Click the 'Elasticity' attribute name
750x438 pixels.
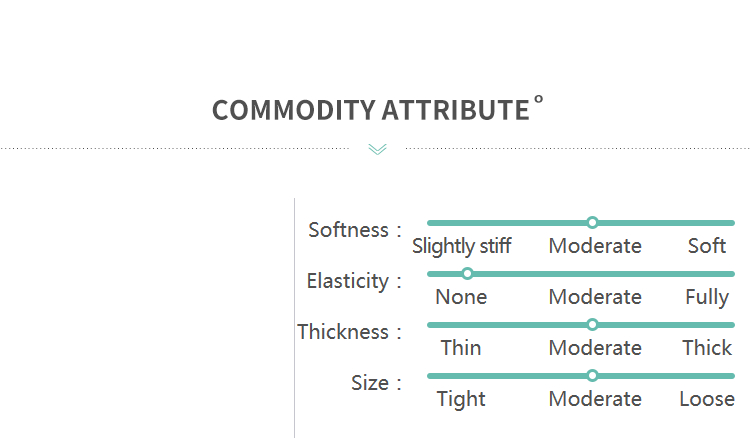347,281
